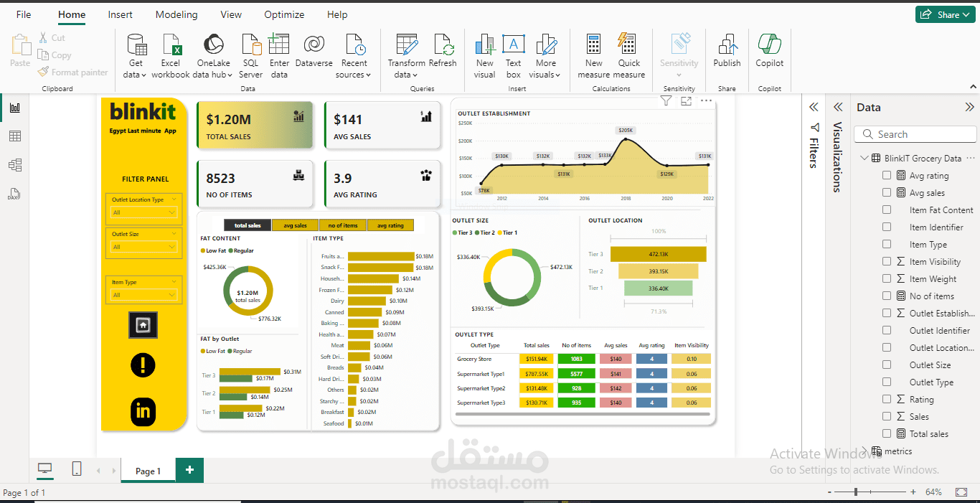Click the filter icon above the Outlet Establishment chart

tap(666, 101)
